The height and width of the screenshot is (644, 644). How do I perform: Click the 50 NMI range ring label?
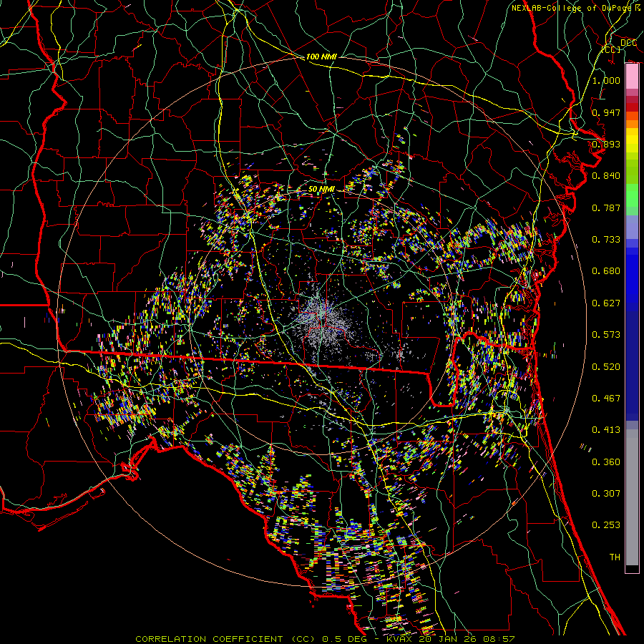coord(321,188)
